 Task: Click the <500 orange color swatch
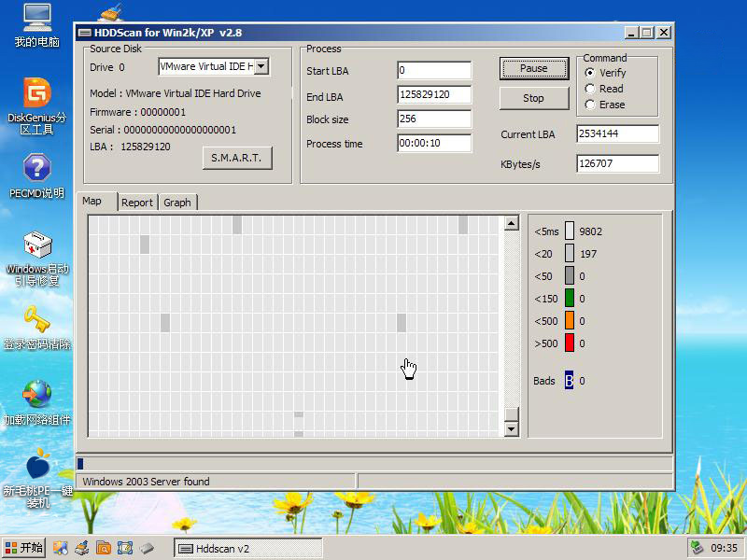coord(570,320)
